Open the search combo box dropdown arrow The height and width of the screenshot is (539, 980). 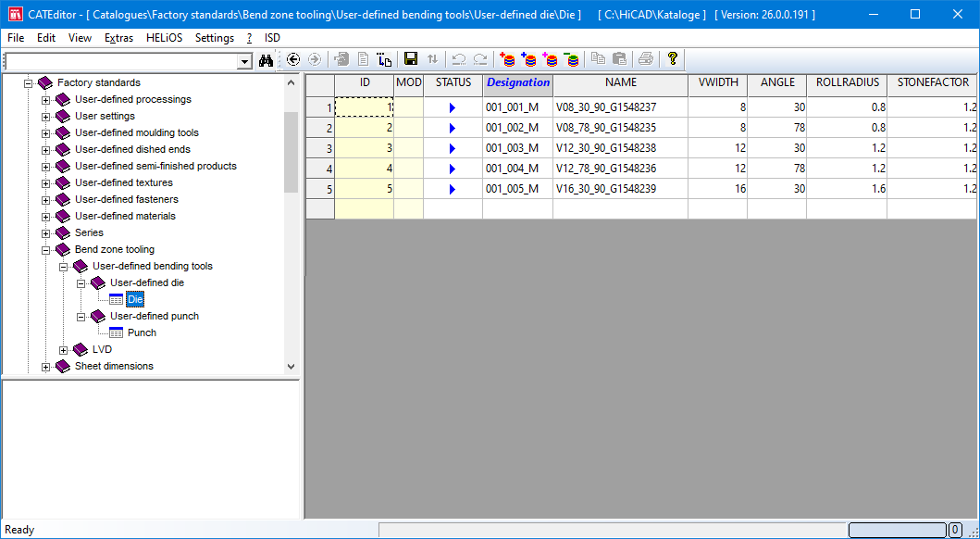tap(245, 61)
